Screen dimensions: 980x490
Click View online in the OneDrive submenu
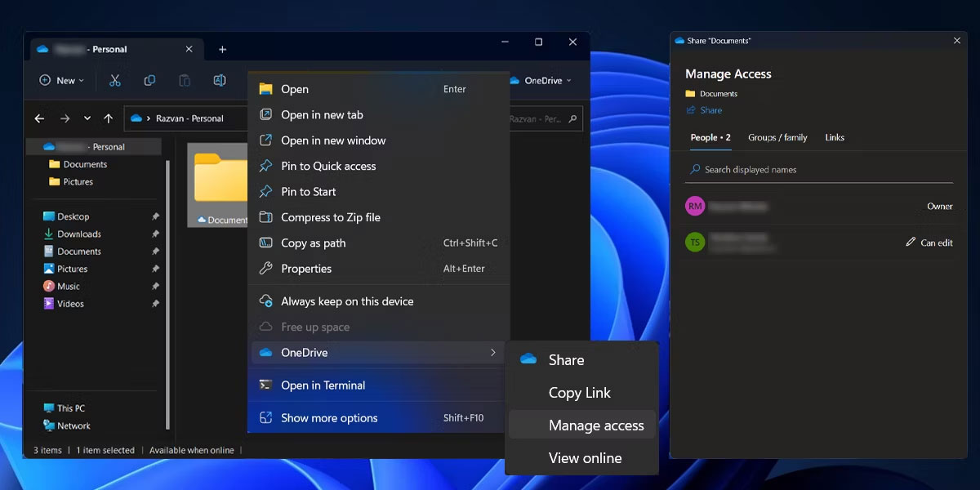(x=582, y=458)
